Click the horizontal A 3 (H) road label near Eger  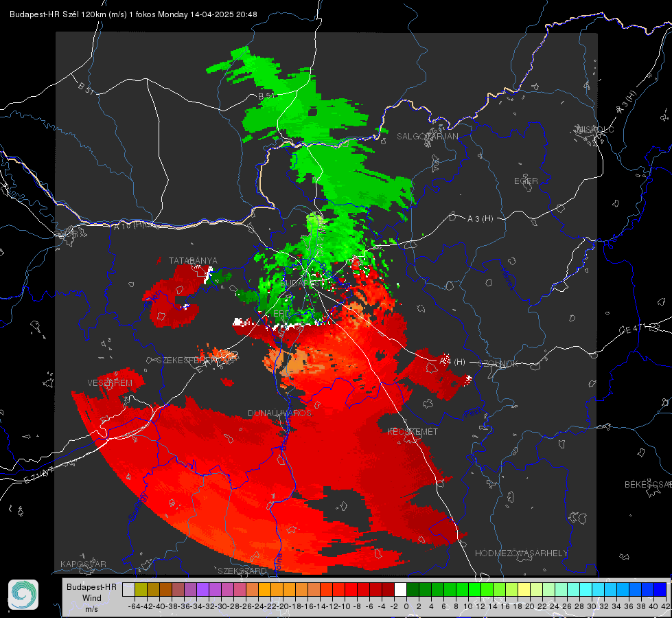tap(480, 218)
